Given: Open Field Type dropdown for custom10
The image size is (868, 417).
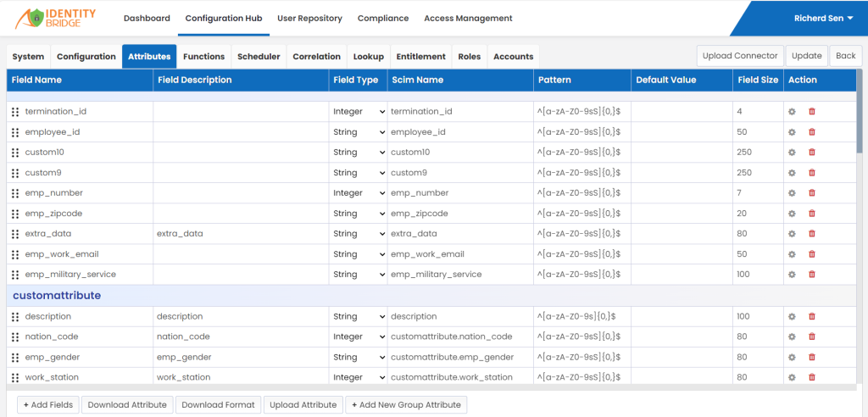Looking at the screenshot, I should tap(359, 152).
